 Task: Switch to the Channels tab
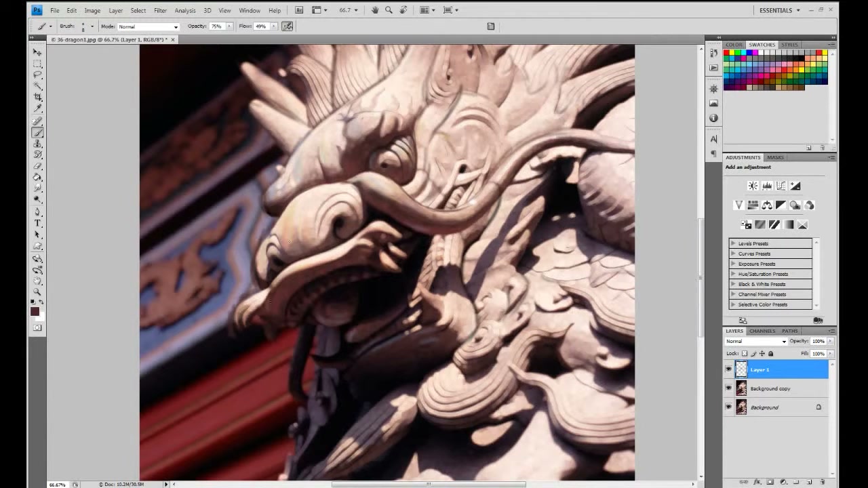[762, 331]
